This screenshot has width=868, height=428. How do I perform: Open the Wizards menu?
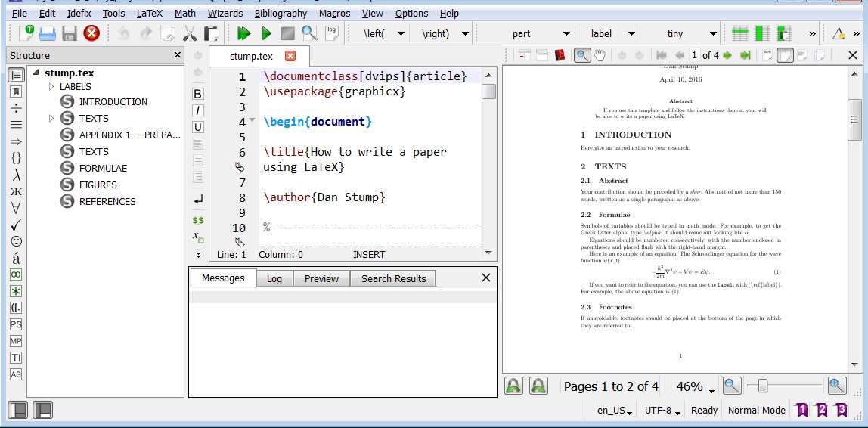[x=225, y=14]
